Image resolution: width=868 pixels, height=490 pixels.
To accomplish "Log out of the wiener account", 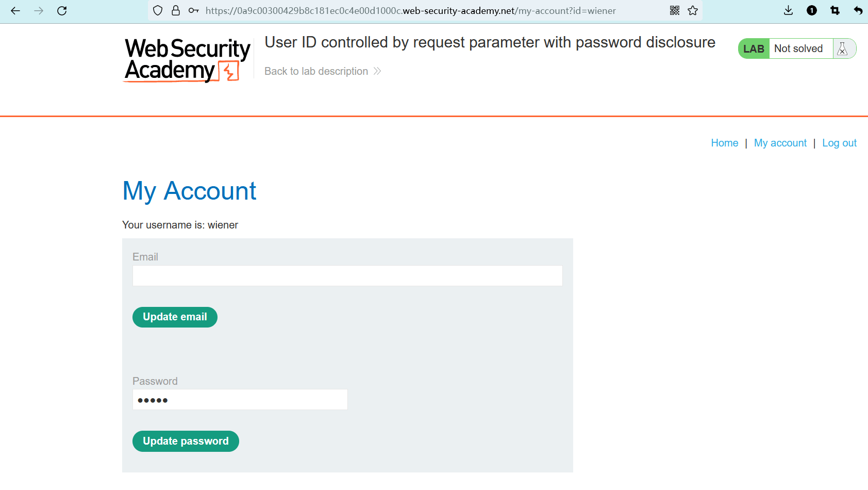I will click(839, 143).
